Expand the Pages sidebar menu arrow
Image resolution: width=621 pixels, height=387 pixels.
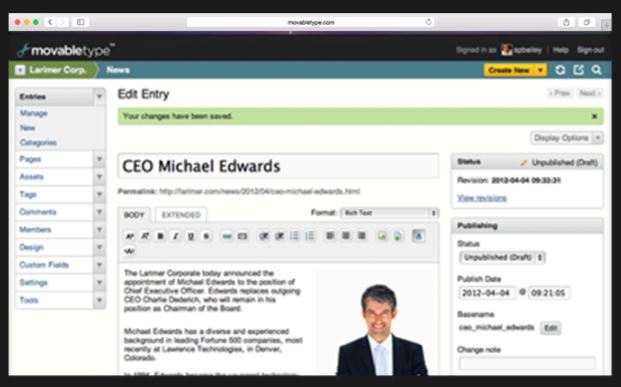99,159
